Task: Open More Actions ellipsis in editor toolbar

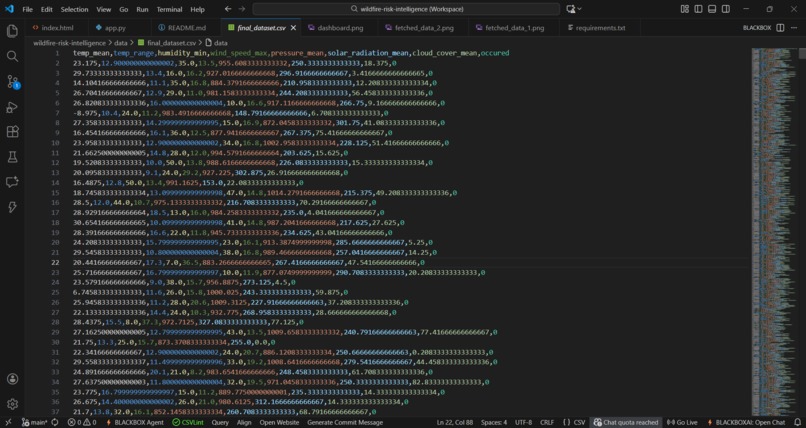Action: [794, 28]
